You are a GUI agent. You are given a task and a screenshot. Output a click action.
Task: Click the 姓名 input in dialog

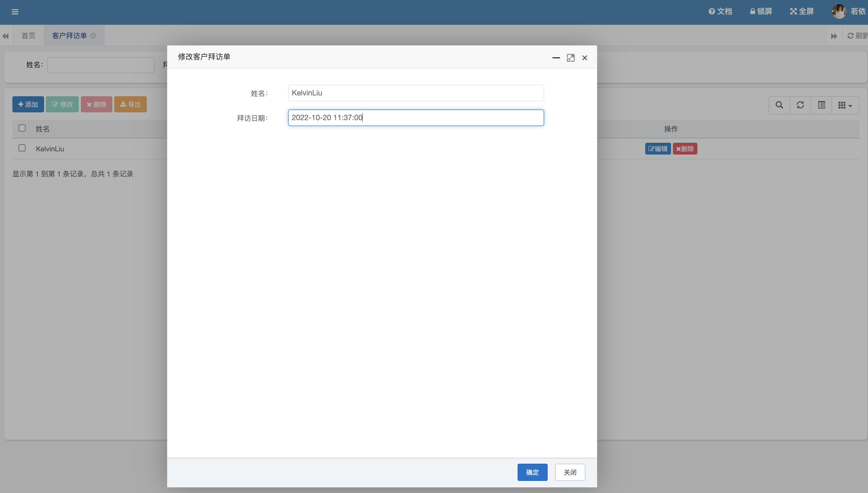coord(415,93)
